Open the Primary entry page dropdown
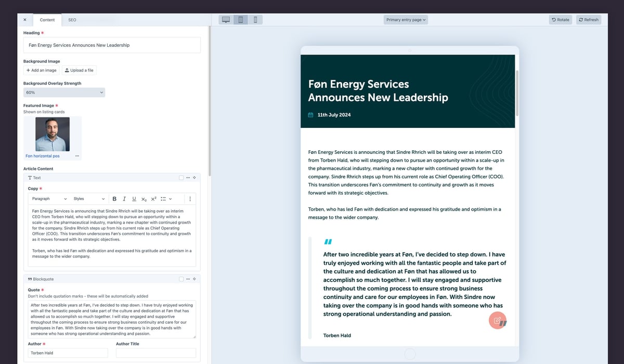This screenshot has height=364, width=624. click(x=406, y=20)
